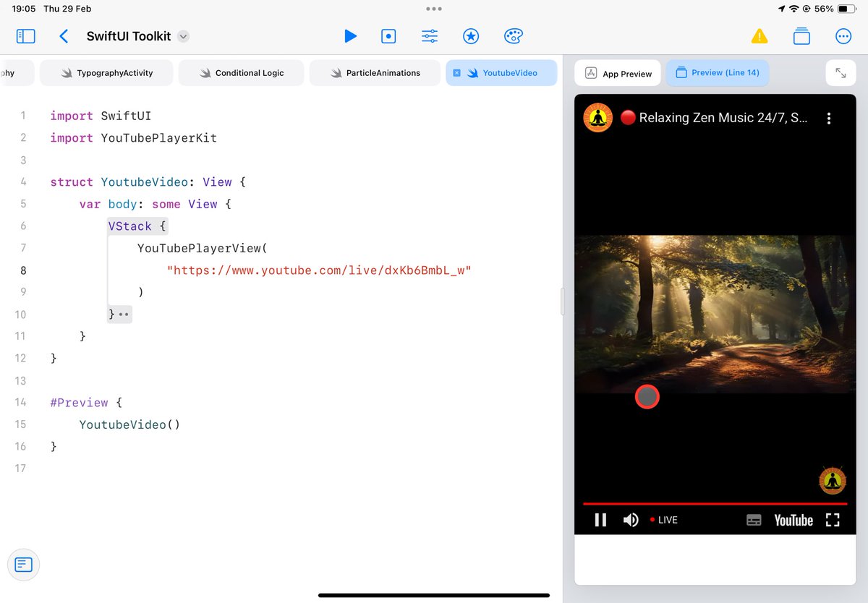Toggle video subtitles
The image size is (868, 603).
[754, 520]
